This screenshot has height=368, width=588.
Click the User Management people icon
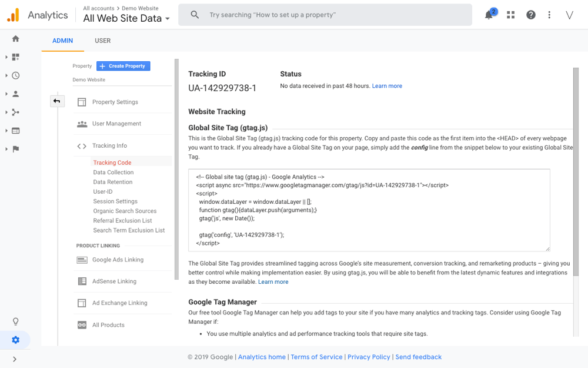[x=82, y=124]
